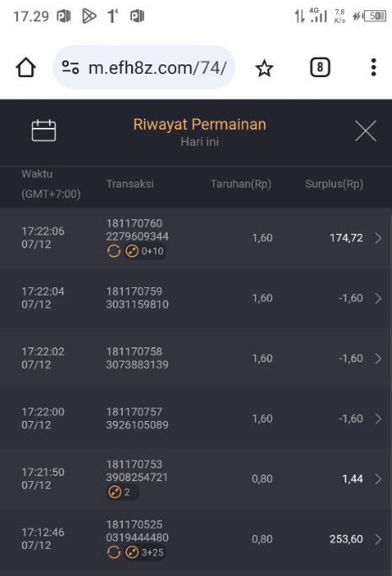
Task: Expand the 17:22:04 transaction row chevron
Action: (x=378, y=298)
